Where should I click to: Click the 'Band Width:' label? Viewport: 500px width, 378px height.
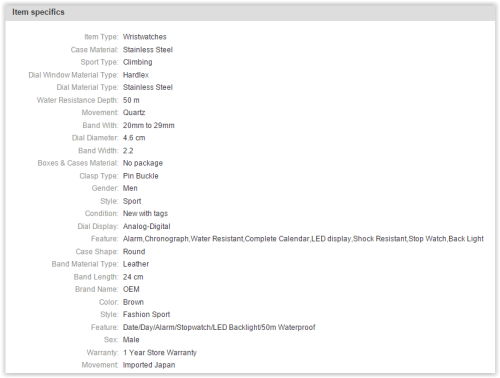pyautogui.click(x=98, y=151)
